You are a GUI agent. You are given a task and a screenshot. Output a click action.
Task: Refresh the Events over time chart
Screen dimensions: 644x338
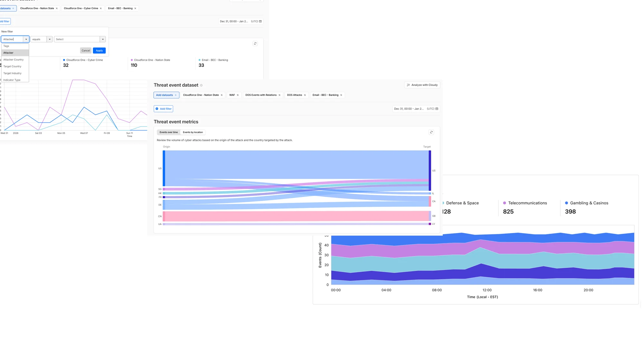click(431, 132)
